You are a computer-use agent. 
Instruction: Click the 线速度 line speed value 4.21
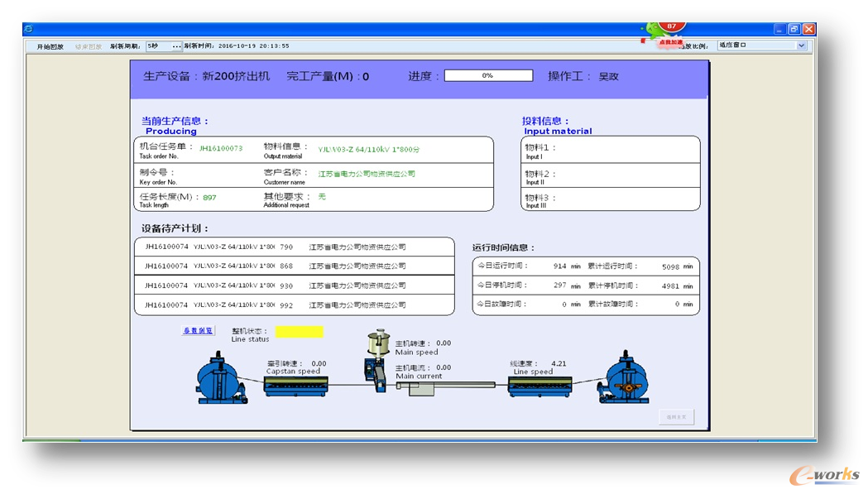559,364
